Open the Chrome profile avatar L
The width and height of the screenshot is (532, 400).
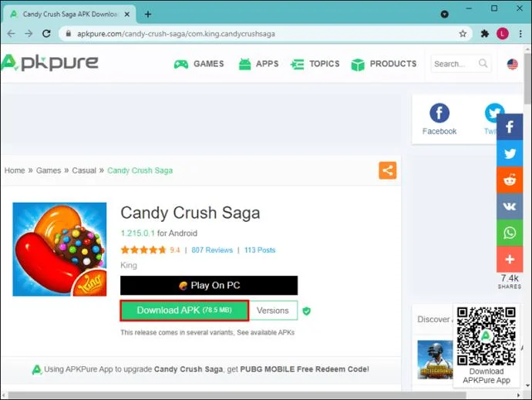pos(503,34)
